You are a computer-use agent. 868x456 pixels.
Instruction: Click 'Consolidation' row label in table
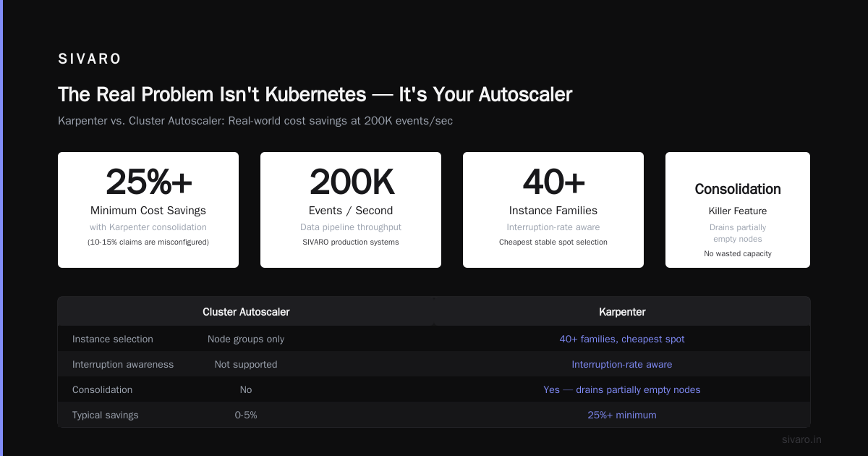[103, 389]
